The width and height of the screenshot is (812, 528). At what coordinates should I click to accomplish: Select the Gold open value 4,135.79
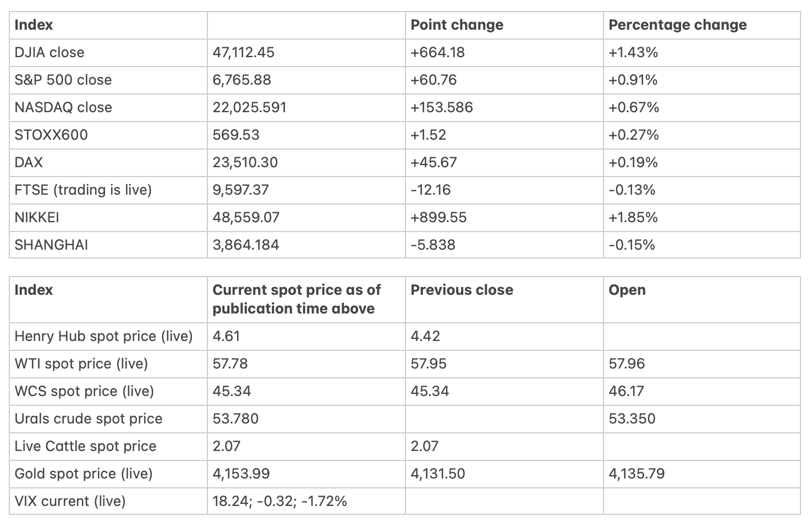tap(637, 474)
